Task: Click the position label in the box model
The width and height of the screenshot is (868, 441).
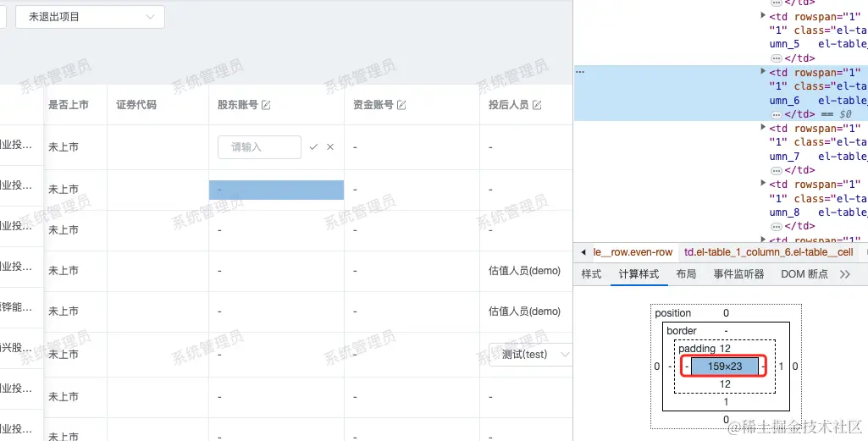Action: coord(672,313)
